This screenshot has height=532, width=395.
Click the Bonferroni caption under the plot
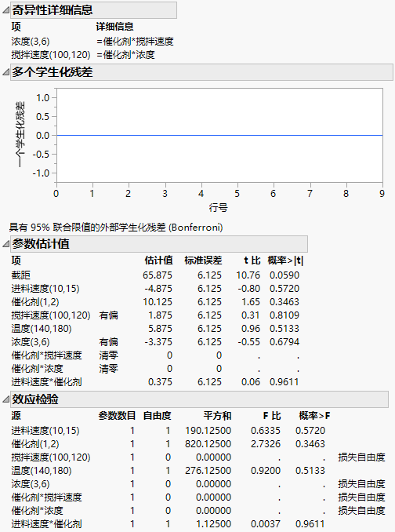click(116, 228)
